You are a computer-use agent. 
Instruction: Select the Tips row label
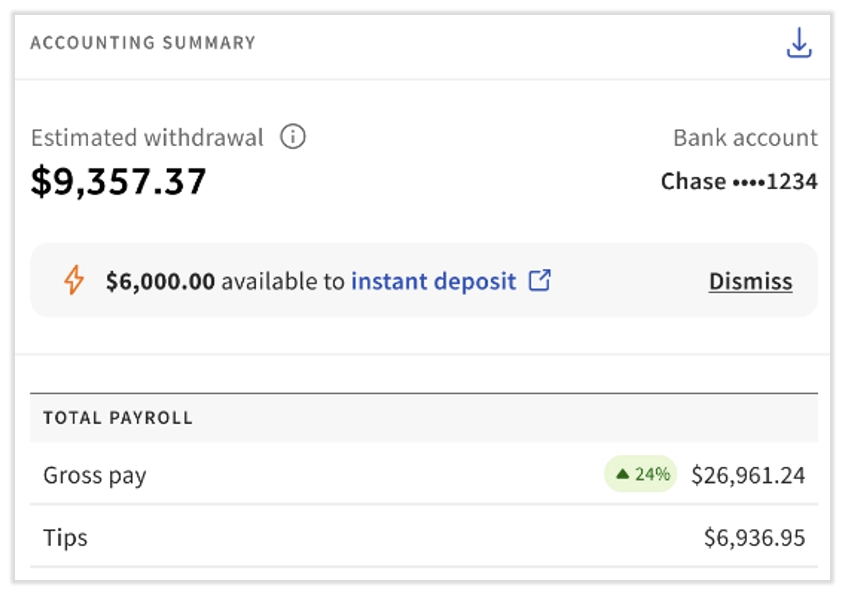[x=65, y=538]
